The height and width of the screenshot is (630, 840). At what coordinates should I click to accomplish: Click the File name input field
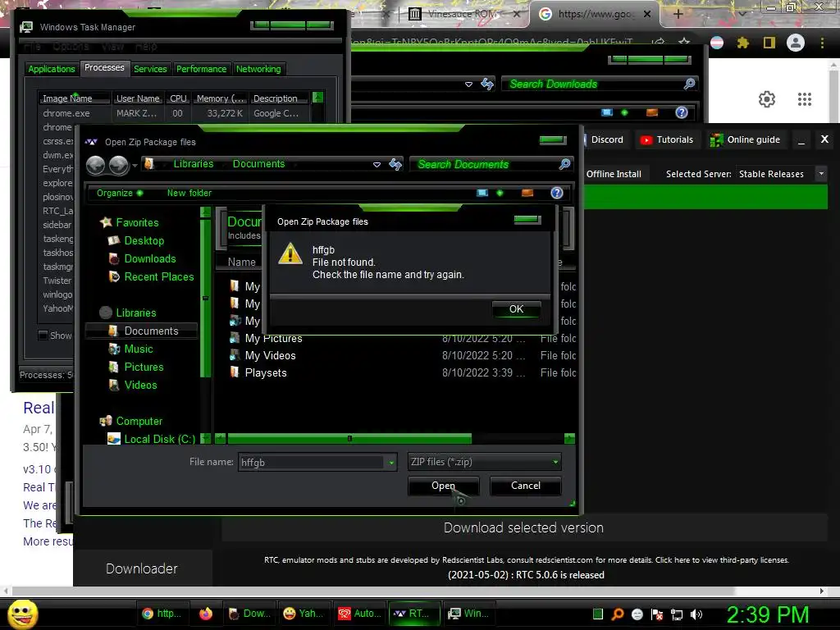[311, 463]
